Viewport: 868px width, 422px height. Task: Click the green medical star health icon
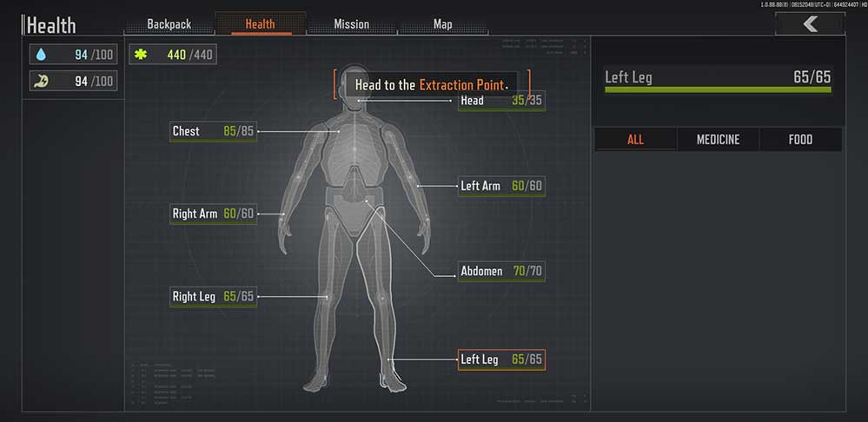[141, 54]
